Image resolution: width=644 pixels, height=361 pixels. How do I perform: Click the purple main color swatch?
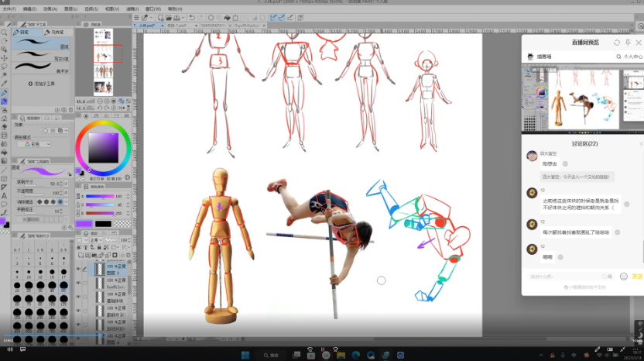pyautogui.click(x=84, y=224)
